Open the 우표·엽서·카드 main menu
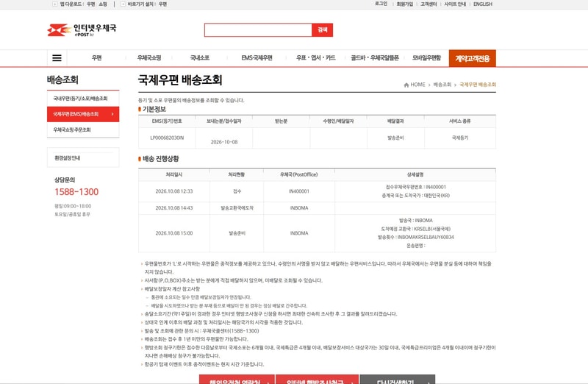588x384 pixels. [316, 58]
